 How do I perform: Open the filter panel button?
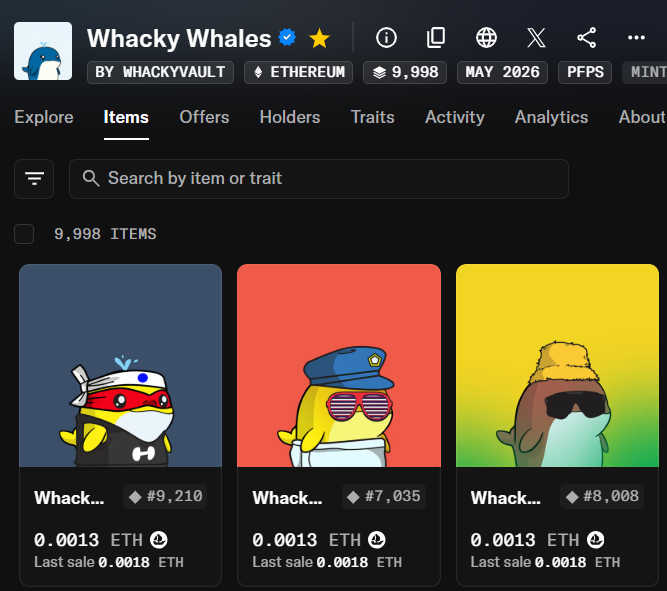click(x=34, y=179)
